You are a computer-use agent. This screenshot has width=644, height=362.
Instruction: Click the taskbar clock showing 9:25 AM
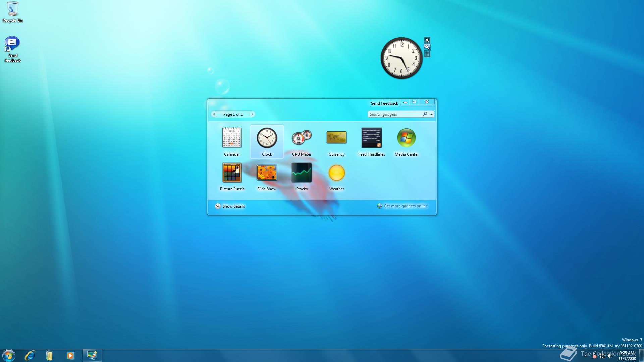(x=627, y=356)
